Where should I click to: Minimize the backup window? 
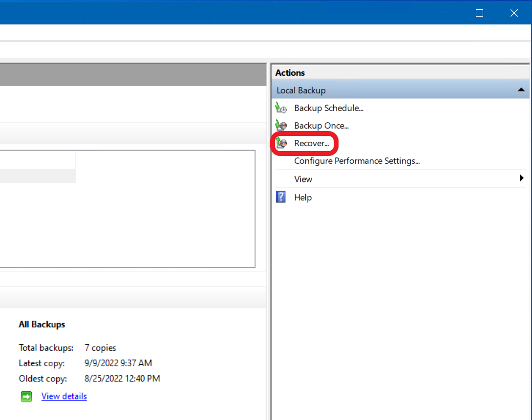click(x=446, y=13)
